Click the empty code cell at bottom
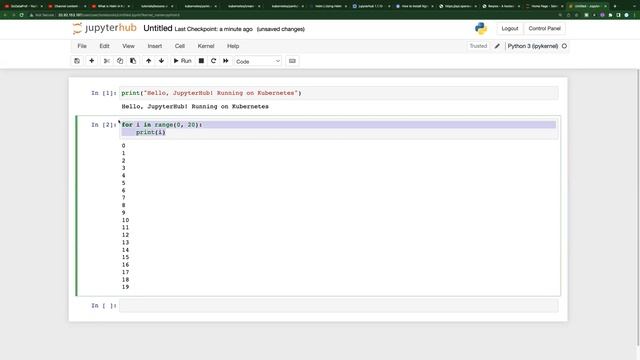Viewport: 640px width, 360px height. 338,306
